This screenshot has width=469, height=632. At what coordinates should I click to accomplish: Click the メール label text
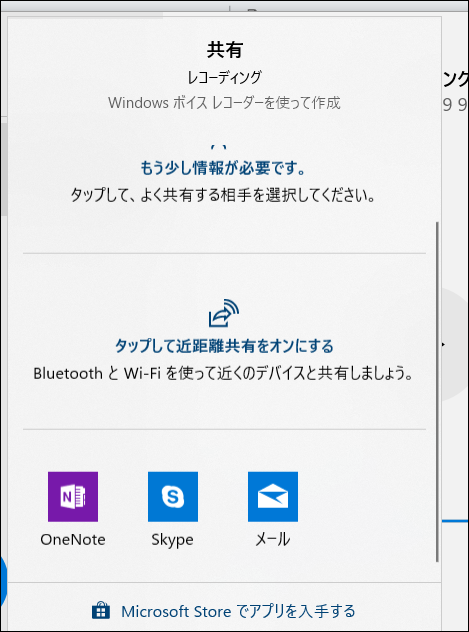(273, 539)
